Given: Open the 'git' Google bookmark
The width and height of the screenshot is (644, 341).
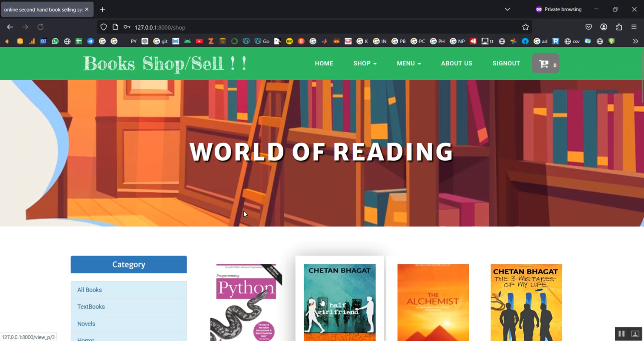Looking at the screenshot, I should (x=161, y=41).
